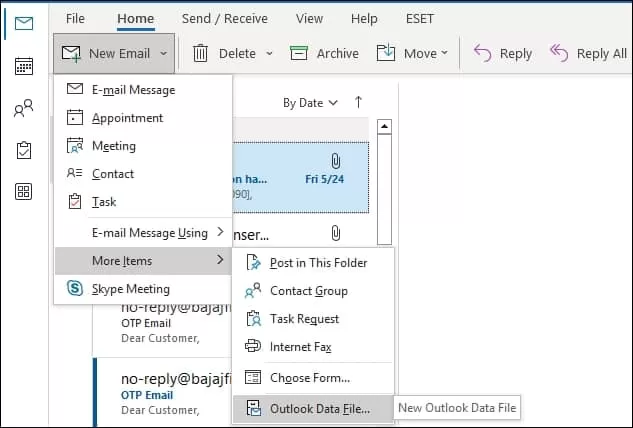
Task: Click the Post in This Folder icon
Action: [x=254, y=262]
